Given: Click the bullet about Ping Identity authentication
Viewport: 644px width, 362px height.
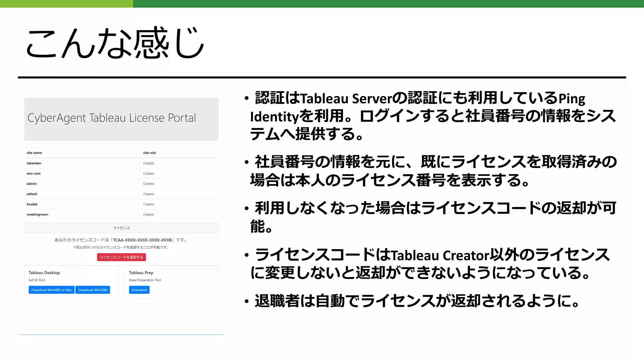Looking at the screenshot, I should (x=430, y=116).
